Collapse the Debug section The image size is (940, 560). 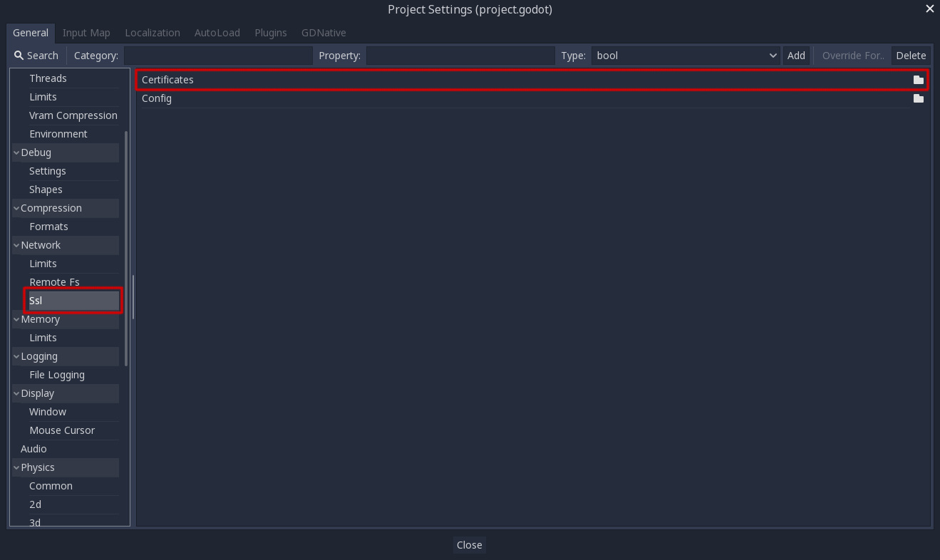(x=16, y=152)
